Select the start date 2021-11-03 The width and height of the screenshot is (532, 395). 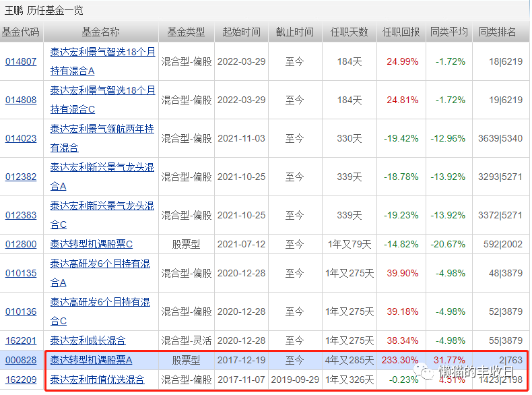pyautogui.click(x=242, y=138)
